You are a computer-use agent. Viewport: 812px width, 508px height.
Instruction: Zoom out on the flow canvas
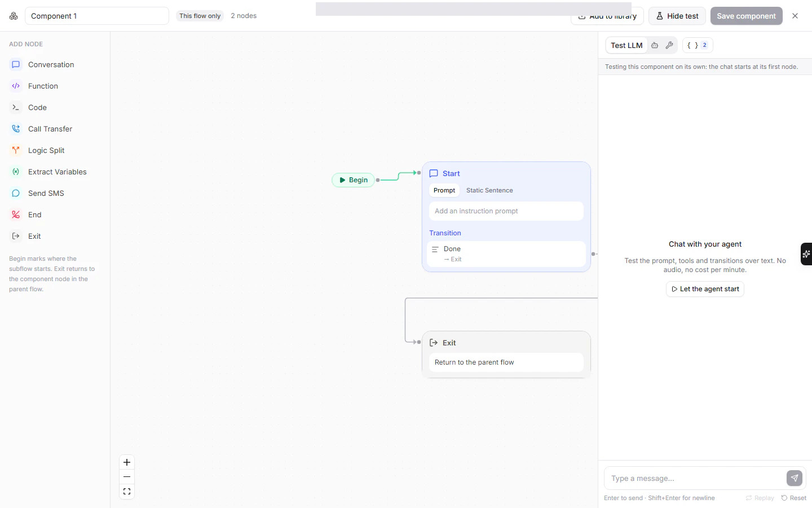pos(127,477)
